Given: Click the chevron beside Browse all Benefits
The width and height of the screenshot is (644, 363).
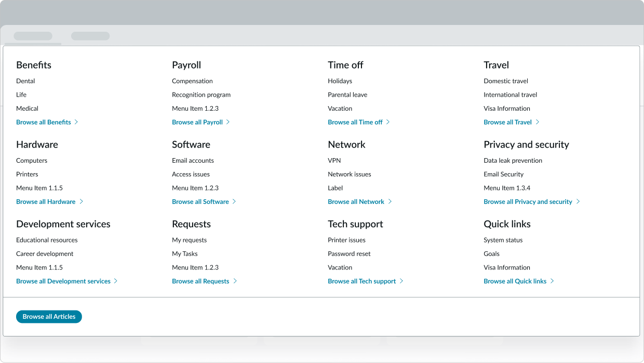Looking at the screenshot, I should (77, 122).
